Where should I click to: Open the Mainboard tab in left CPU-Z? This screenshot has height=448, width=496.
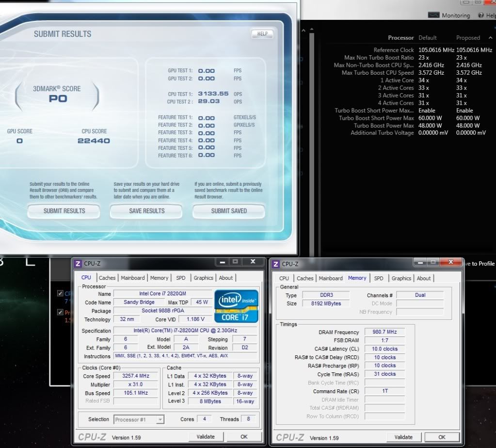point(132,278)
